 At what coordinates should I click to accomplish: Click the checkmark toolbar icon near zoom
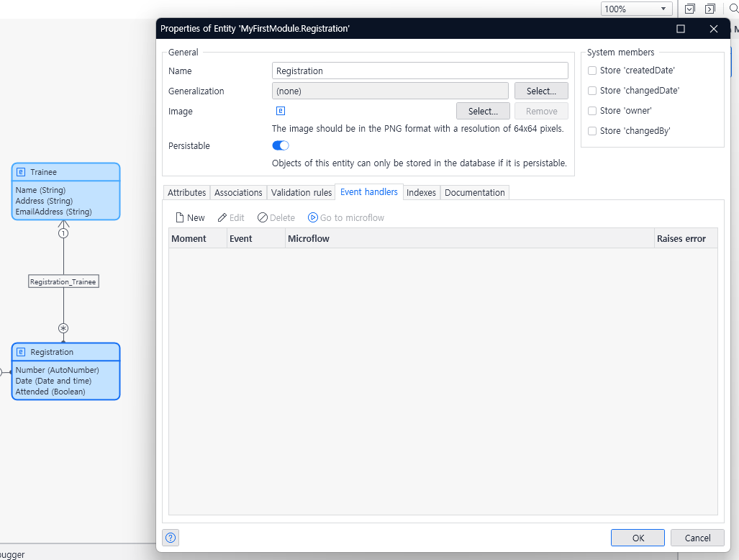689,9
